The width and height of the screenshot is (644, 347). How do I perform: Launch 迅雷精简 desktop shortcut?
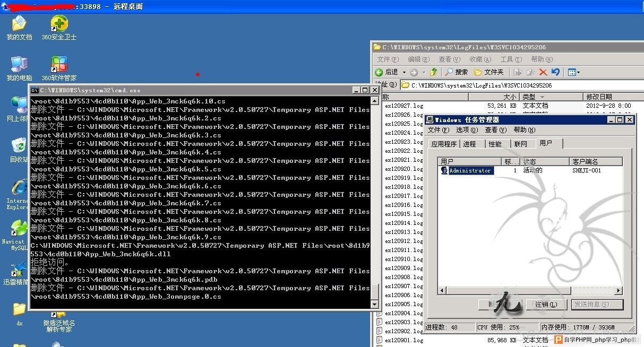pyautogui.click(x=16, y=273)
